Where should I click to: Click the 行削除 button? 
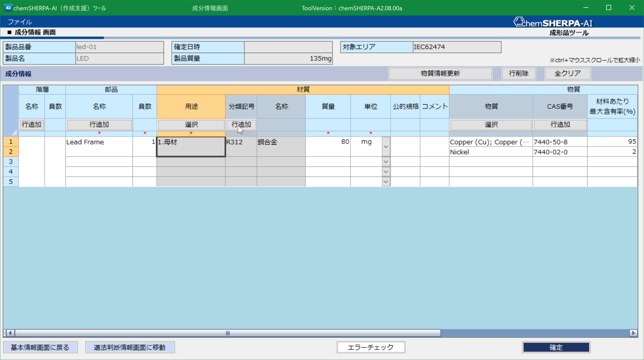click(519, 73)
